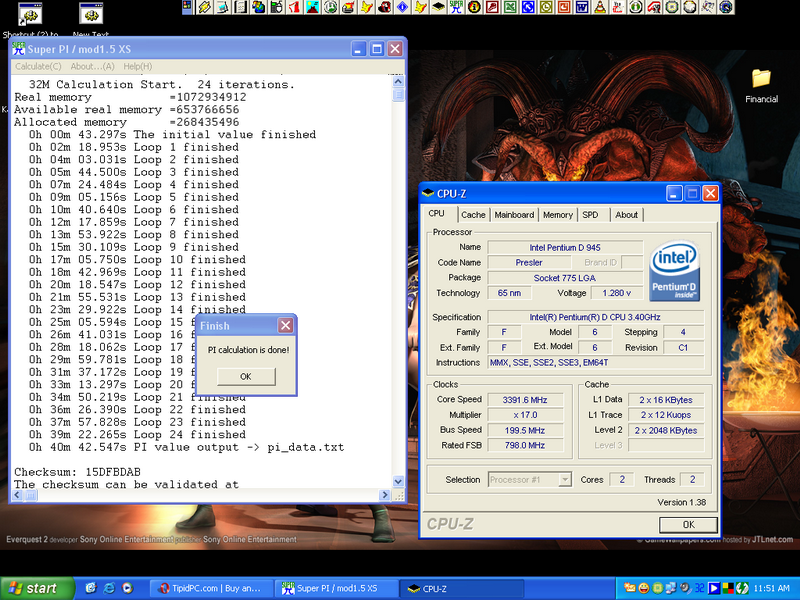Open the Calculate(C) menu
The width and height of the screenshot is (800, 600).
tap(38, 66)
